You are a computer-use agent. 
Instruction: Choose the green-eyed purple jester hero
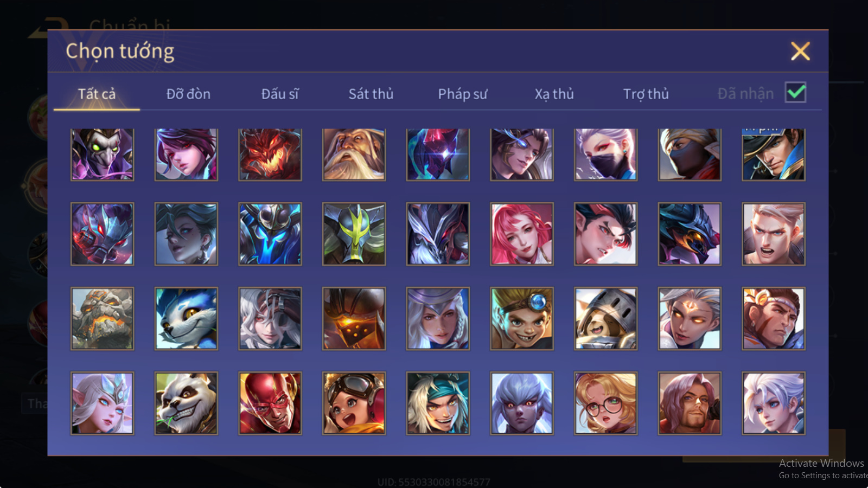pos(102,155)
